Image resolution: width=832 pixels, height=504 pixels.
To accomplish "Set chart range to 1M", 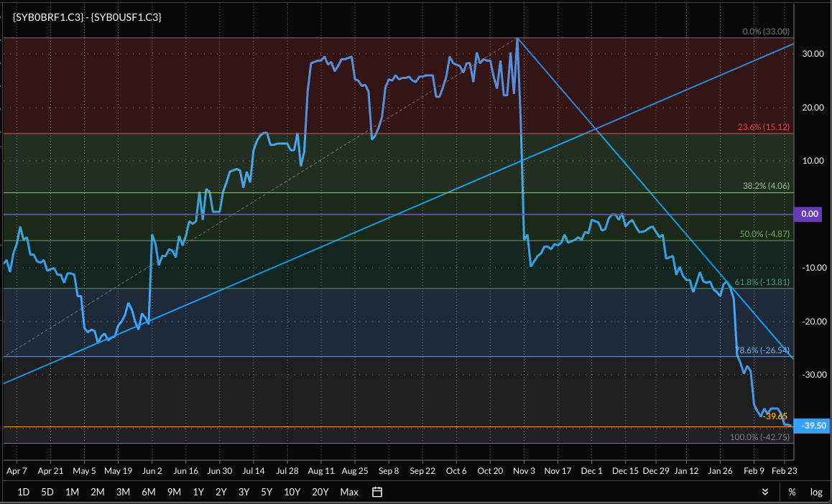I will pyautogui.click(x=72, y=492).
